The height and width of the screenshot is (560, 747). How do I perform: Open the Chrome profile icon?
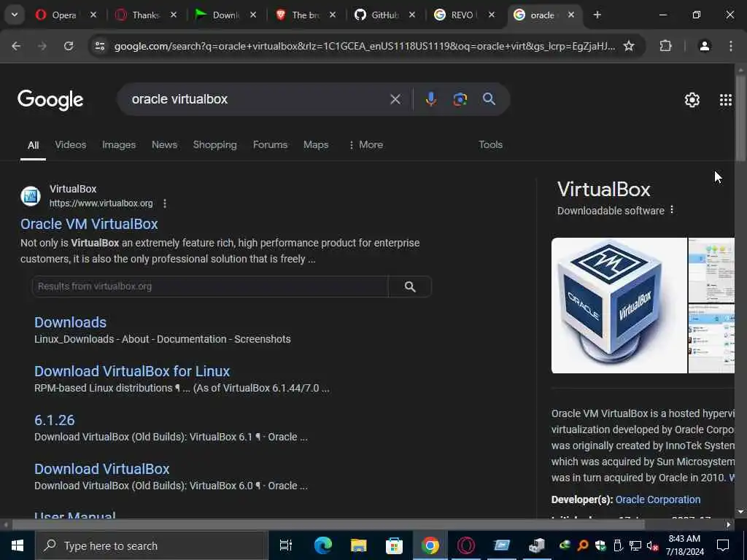tap(704, 46)
